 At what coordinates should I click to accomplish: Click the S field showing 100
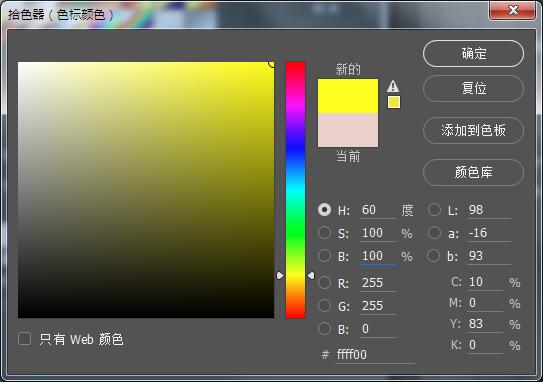point(378,233)
